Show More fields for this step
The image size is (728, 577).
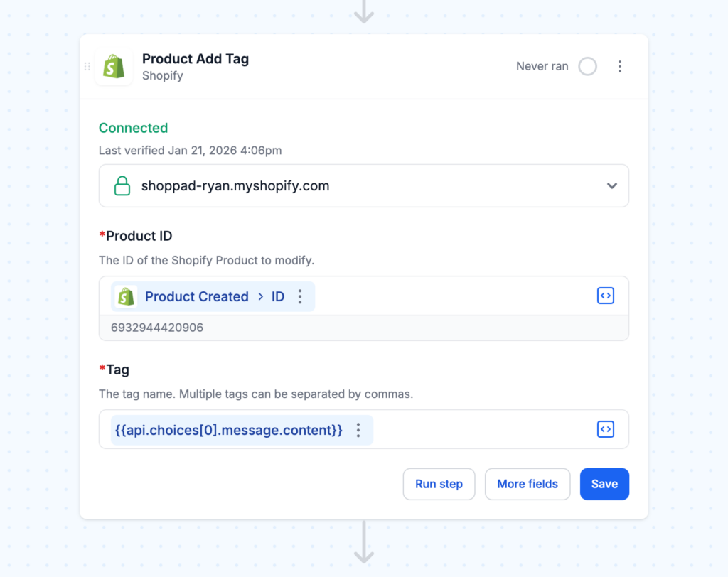point(528,484)
